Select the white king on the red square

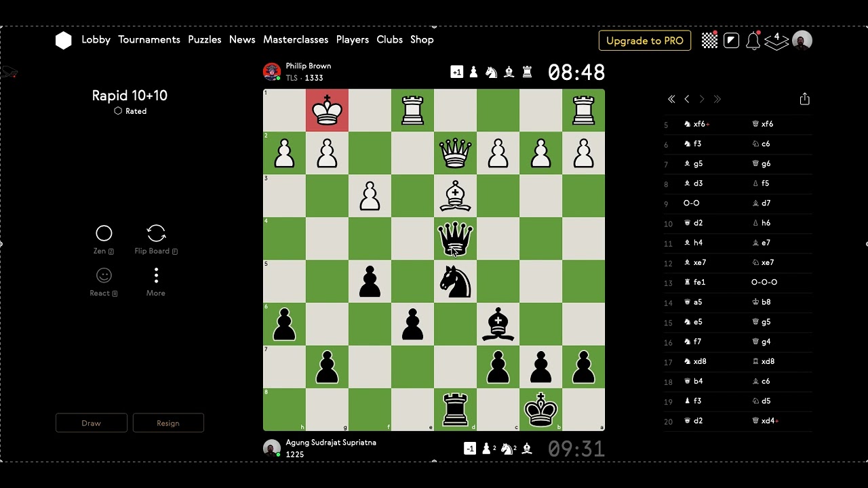point(327,110)
